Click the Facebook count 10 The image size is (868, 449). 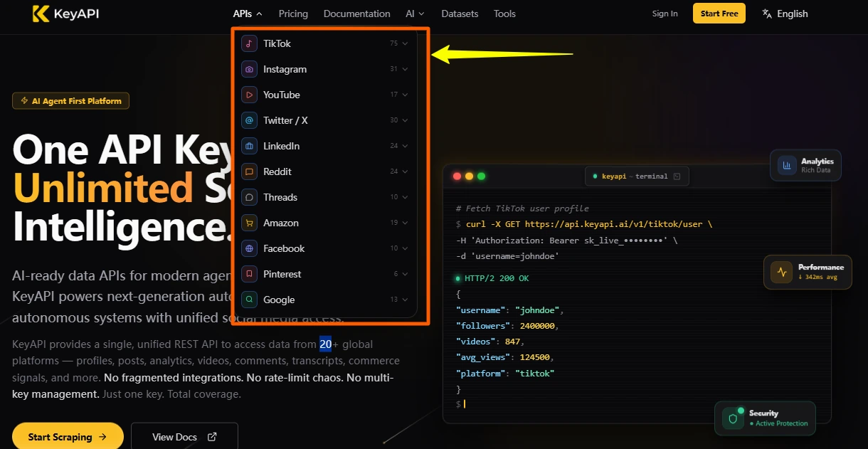click(394, 248)
